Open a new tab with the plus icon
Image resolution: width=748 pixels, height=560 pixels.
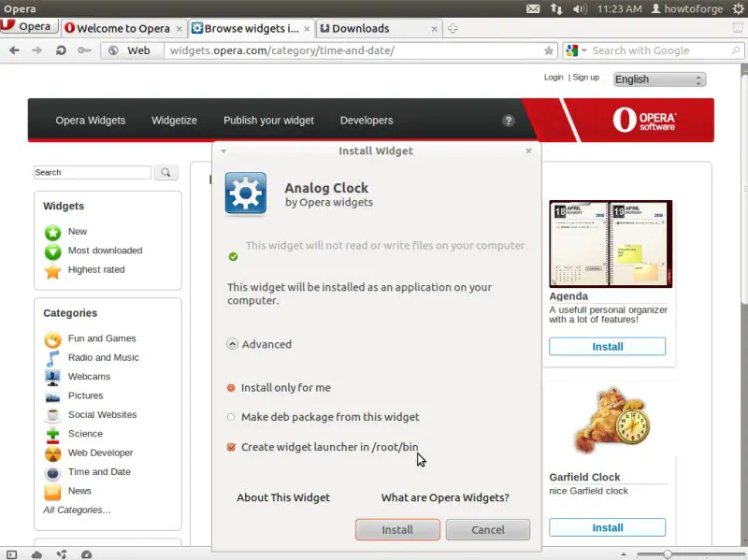[x=453, y=28]
